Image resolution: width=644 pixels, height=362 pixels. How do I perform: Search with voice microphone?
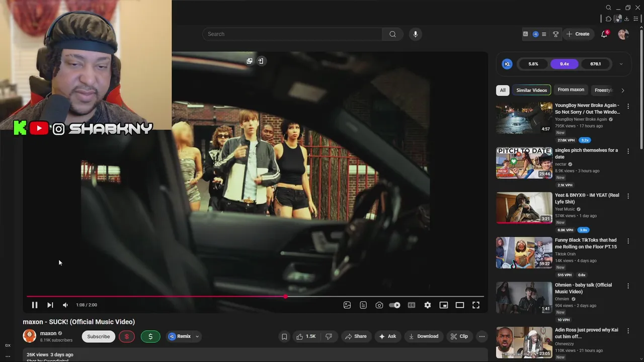tap(415, 34)
